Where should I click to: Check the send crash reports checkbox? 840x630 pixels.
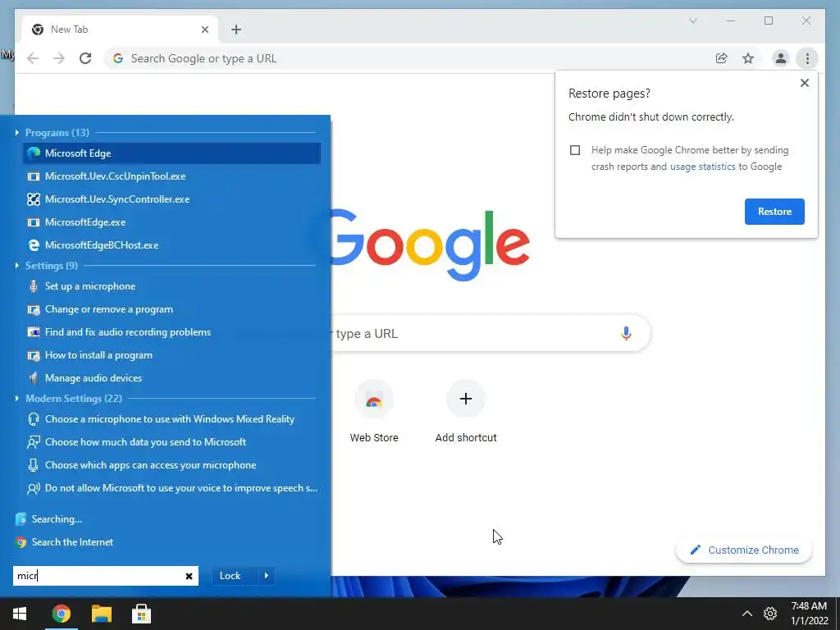coord(575,150)
